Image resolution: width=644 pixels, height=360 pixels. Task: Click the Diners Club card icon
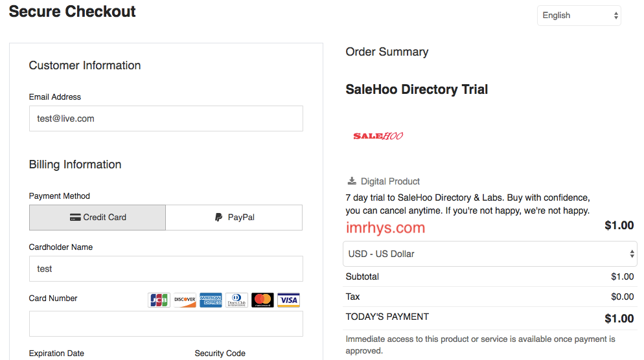coord(236,300)
